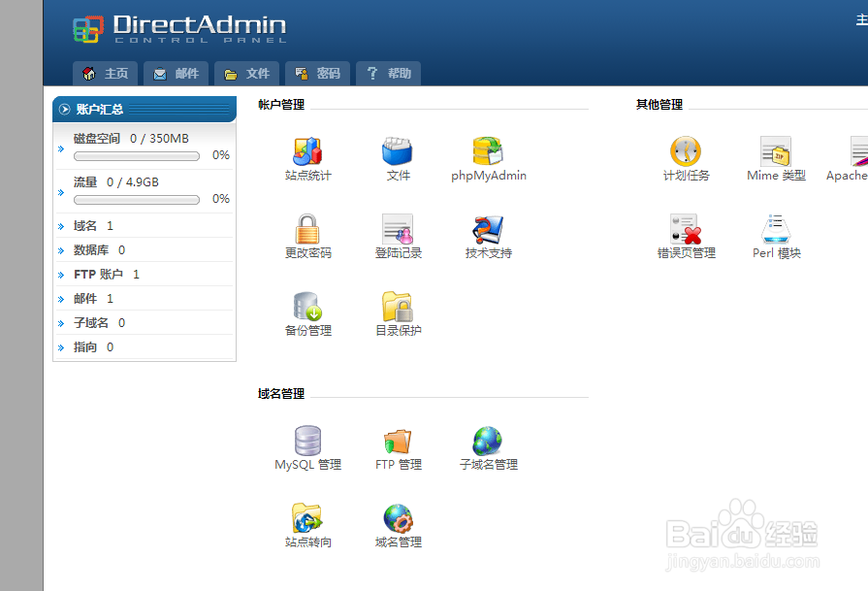Click the 站点统计 text link

(307, 176)
